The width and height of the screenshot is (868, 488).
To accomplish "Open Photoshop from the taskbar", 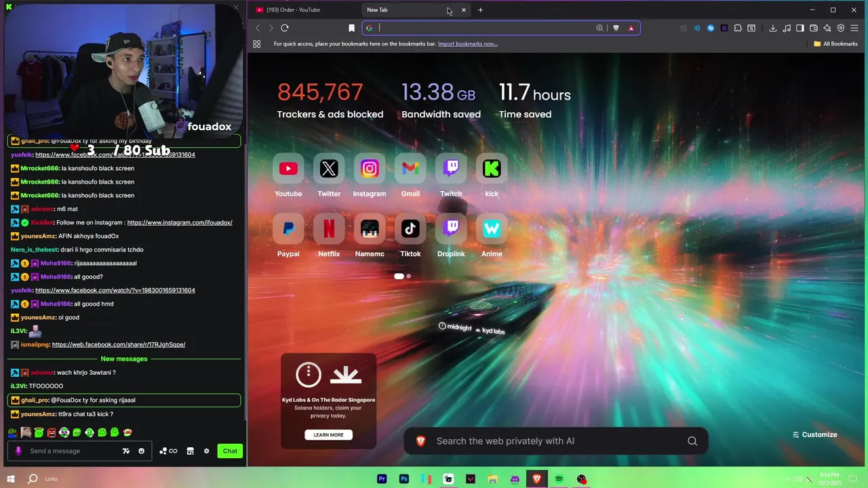I will [404, 479].
